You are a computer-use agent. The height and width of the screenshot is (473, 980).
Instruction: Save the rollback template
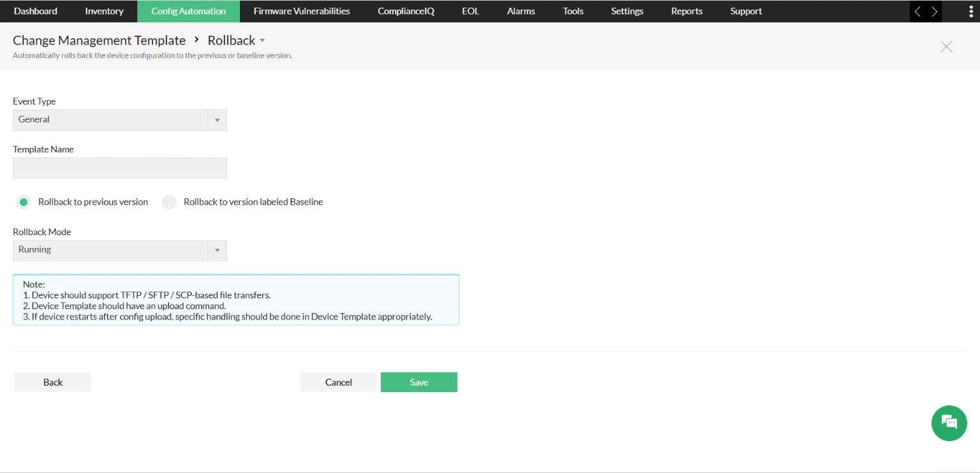pos(419,382)
